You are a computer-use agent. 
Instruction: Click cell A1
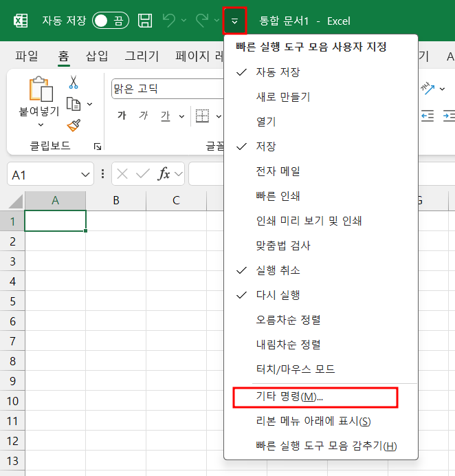click(55, 221)
